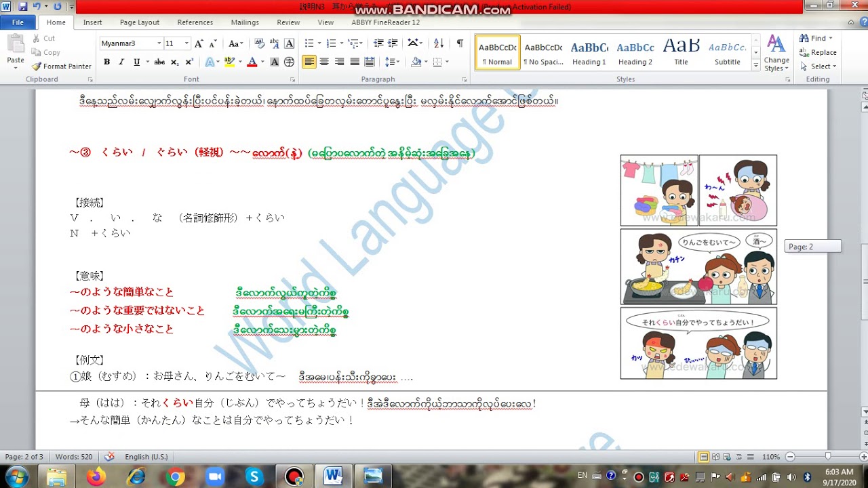Open the File tab
868x488 pixels.
pos(18,22)
